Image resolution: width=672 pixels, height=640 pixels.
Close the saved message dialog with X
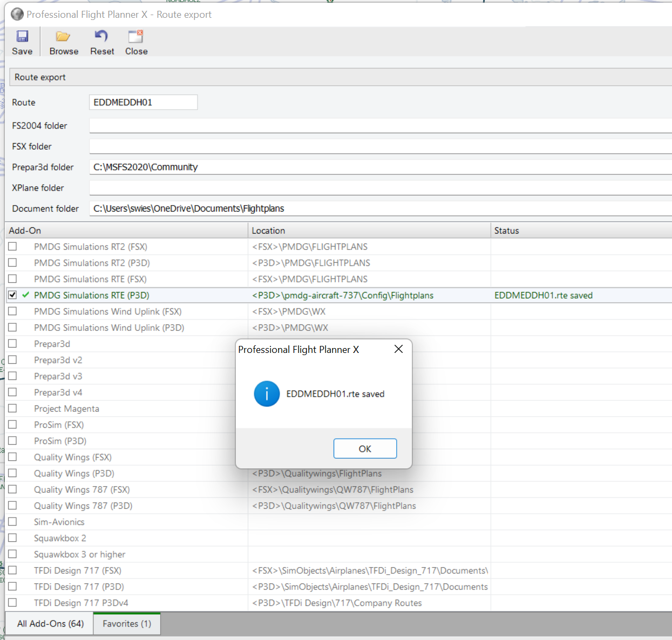pyautogui.click(x=398, y=349)
